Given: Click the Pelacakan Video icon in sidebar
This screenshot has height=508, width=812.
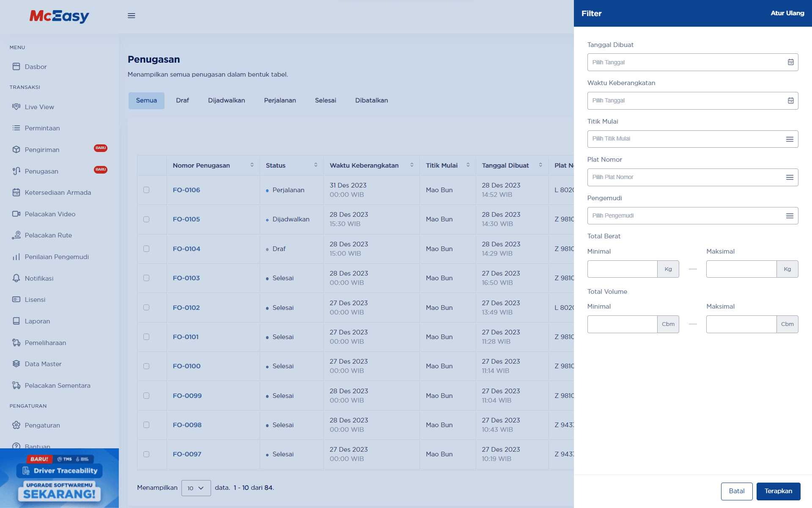Looking at the screenshot, I should coord(16,214).
